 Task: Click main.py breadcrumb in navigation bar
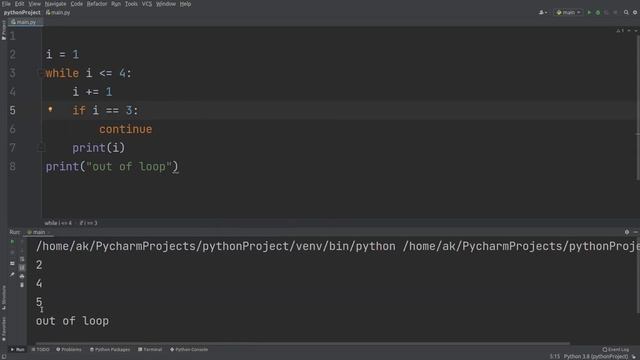pos(58,13)
